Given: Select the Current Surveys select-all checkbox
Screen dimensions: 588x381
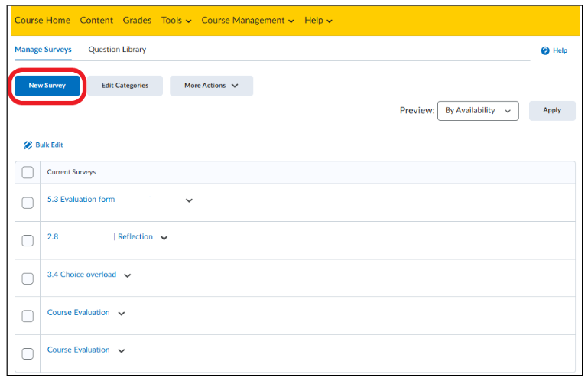Looking at the screenshot, I should 28,172.
